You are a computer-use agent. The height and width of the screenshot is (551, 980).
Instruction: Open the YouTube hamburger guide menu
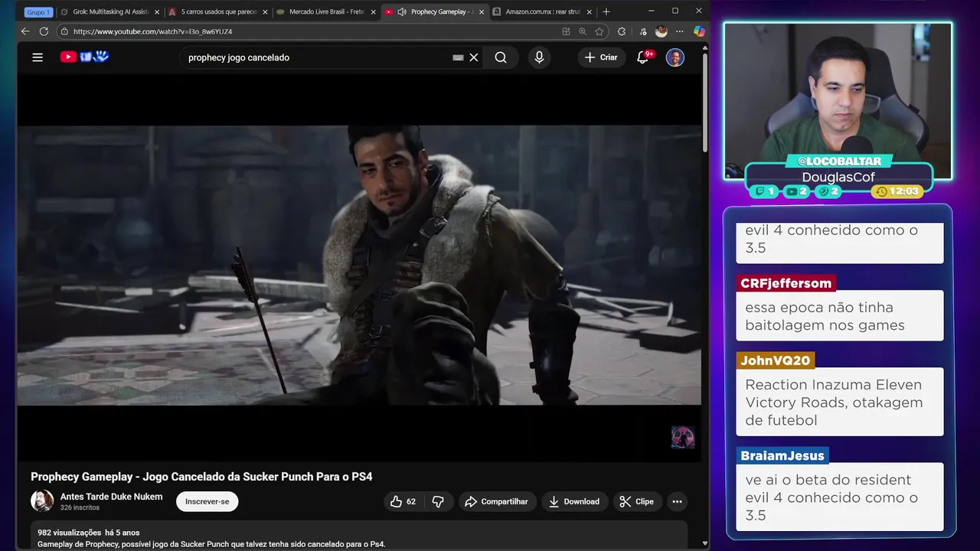[38, 57]
